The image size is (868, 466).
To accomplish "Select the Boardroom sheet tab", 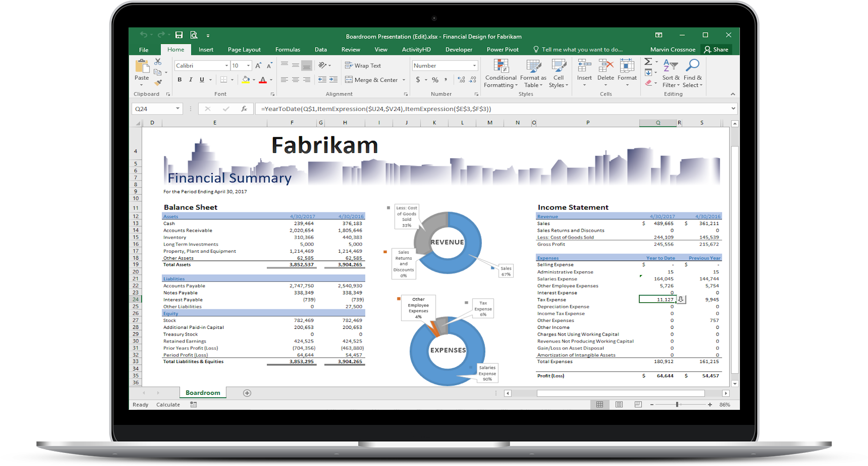I will [203, 393].
